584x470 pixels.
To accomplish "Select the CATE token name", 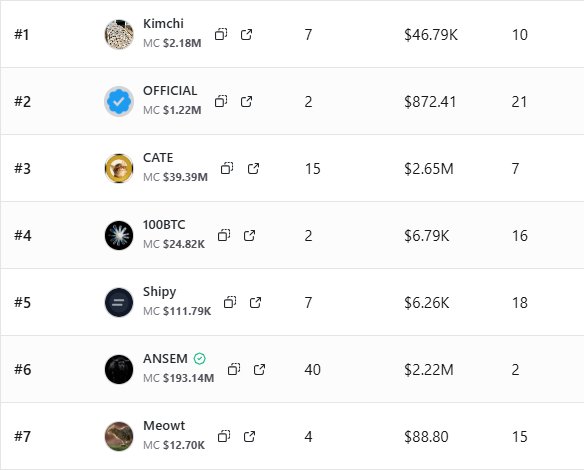I will 158,158.
